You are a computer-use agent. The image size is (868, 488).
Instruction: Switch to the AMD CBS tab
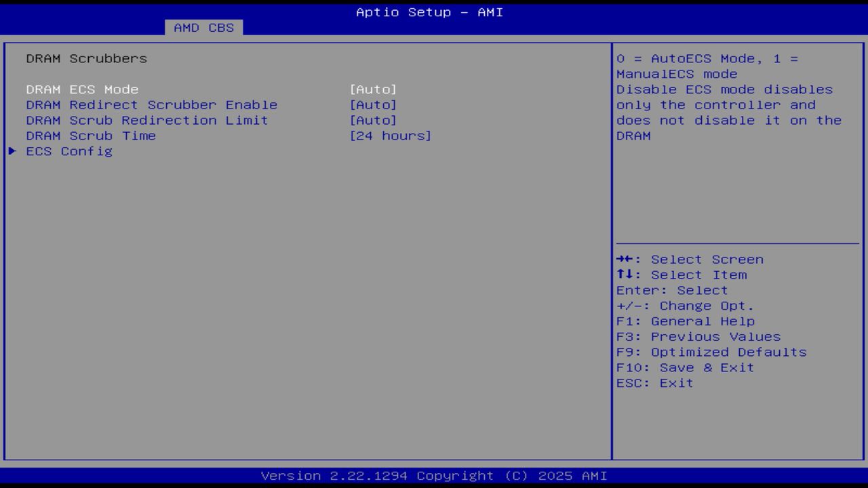pos(202,27)
